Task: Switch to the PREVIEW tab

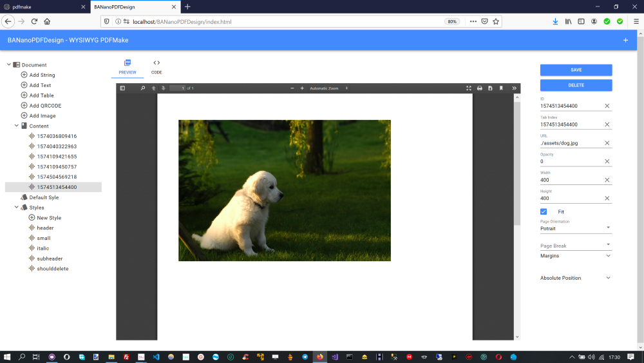Action: [128, 67]
